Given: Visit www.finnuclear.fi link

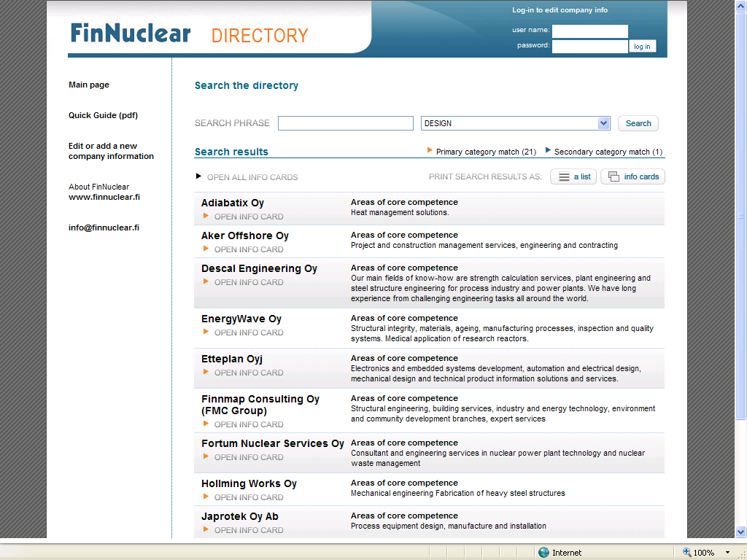Looking at the screenshot, I should click(x=104, y=197).
